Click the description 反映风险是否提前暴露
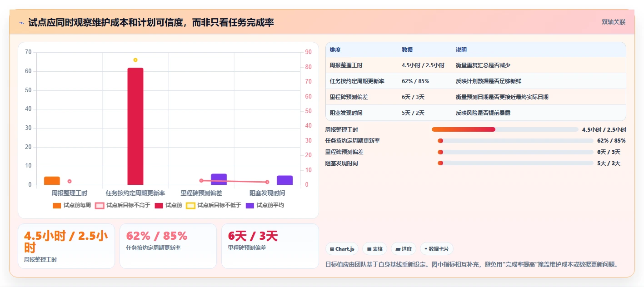 point(483,113)
